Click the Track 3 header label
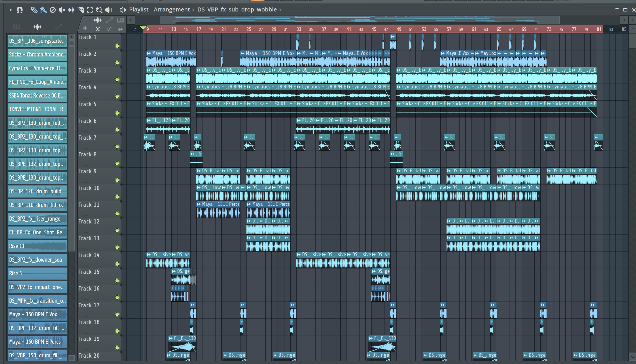The height and width of the screenshot is (364, 636). coord(87,71)
